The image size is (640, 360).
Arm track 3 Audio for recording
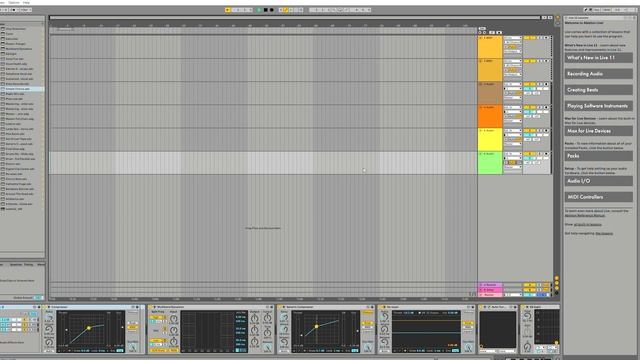pos(547,84)
